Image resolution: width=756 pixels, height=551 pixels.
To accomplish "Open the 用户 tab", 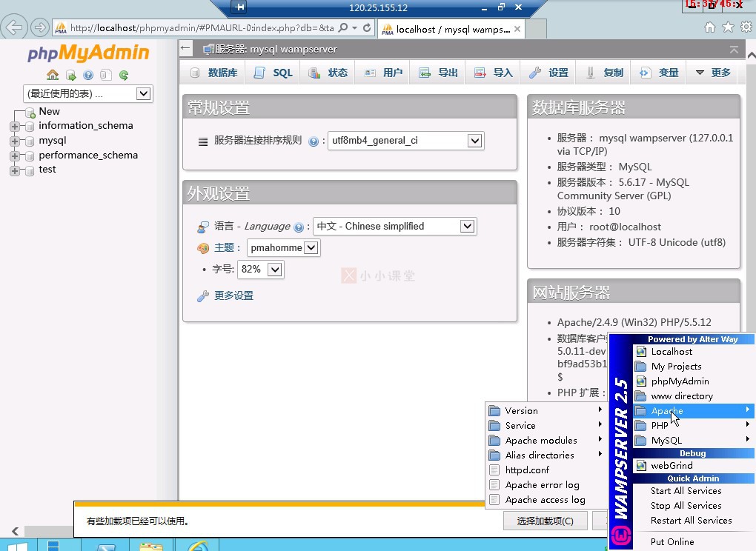I will click(x=383, y=73).
